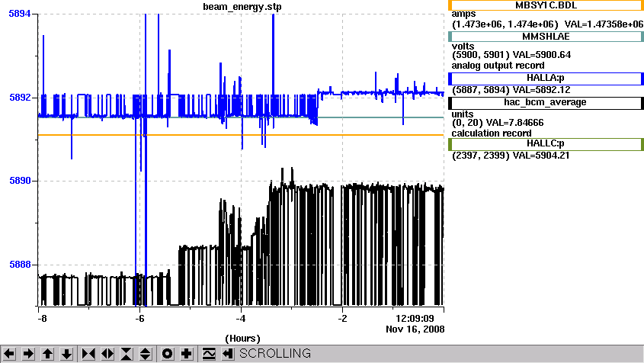This screenshot has height=363, width=644.
Task: Click the -8 hours tick label
Action: coord(42,319)
